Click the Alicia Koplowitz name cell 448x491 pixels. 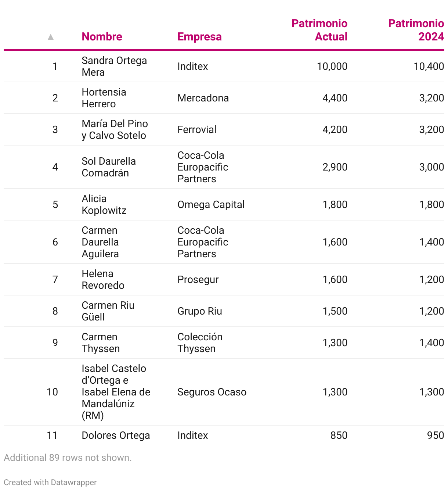[104, 205]
